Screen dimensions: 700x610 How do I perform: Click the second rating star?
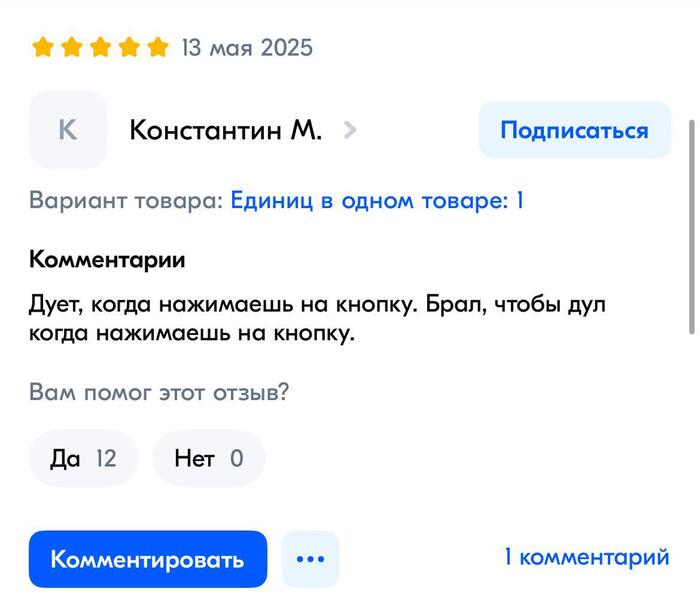coord(71,47)
